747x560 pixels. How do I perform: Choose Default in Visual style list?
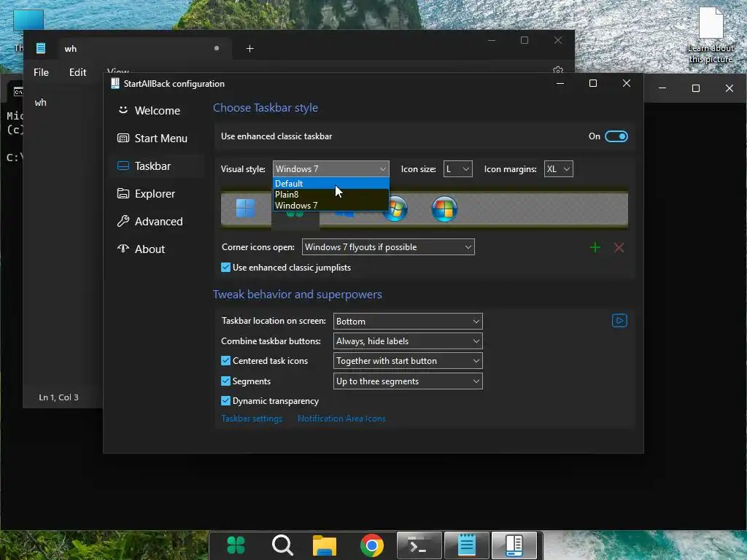coord(330,183)
